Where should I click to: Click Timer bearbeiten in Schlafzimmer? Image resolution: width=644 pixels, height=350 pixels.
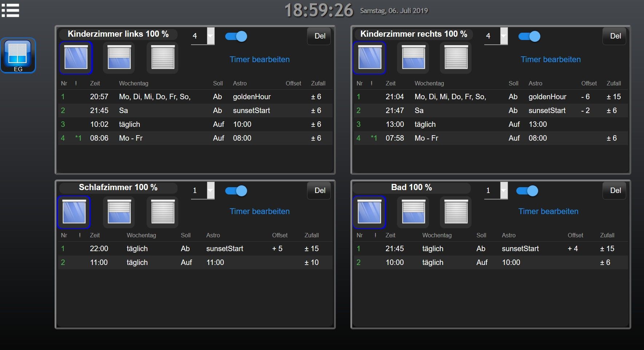(259, 211)
